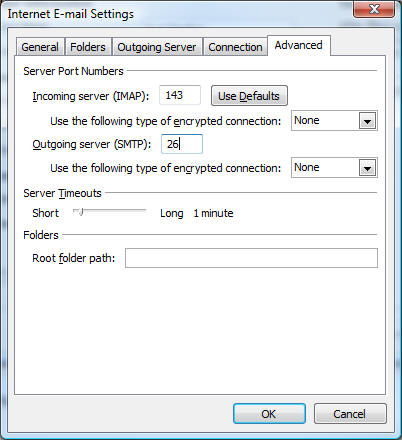Confirm settings with the OK button
Image resolution: width=402 pixels, height=440 pixels.
coord(269,414)
